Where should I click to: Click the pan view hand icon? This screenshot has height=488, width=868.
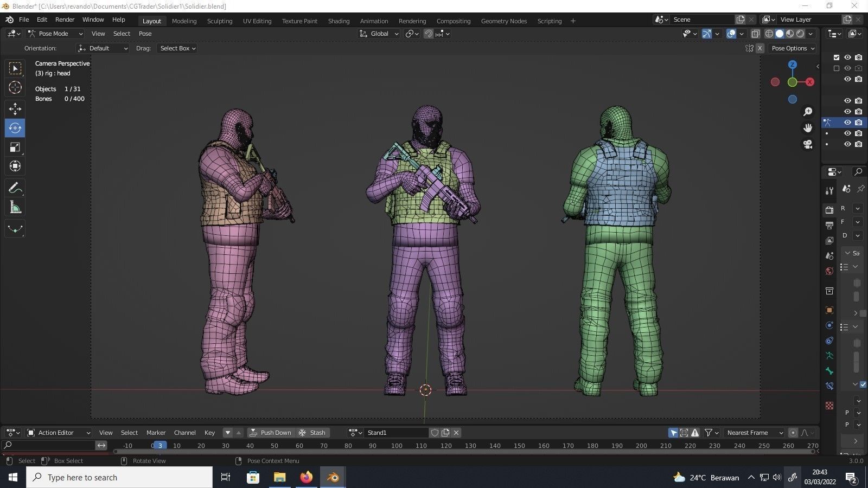point(808,127)
